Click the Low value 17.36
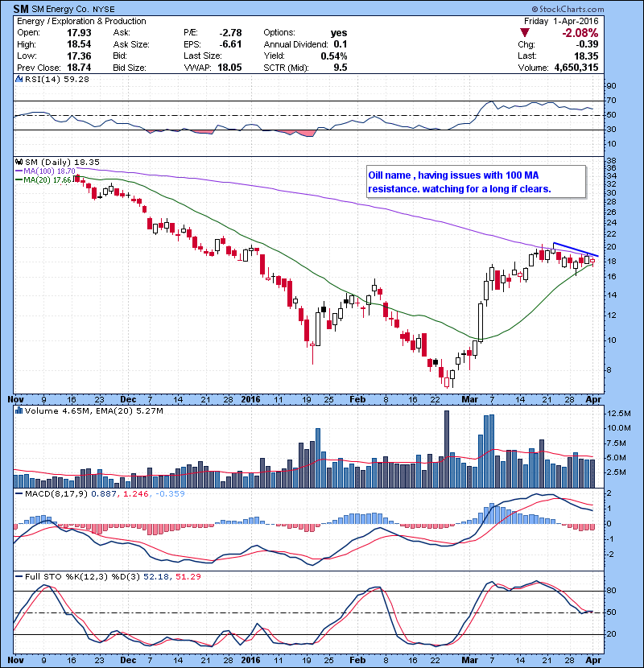This screenshot has height=668, width=644. (x=79, y=56)
